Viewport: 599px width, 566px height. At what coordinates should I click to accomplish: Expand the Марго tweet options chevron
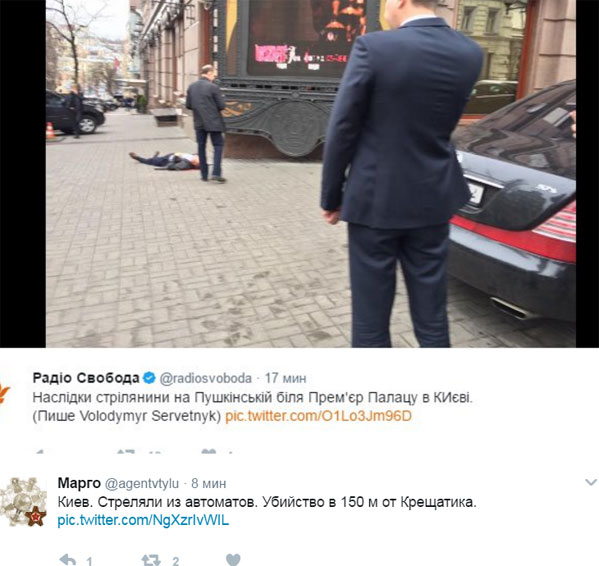point(591,482)
